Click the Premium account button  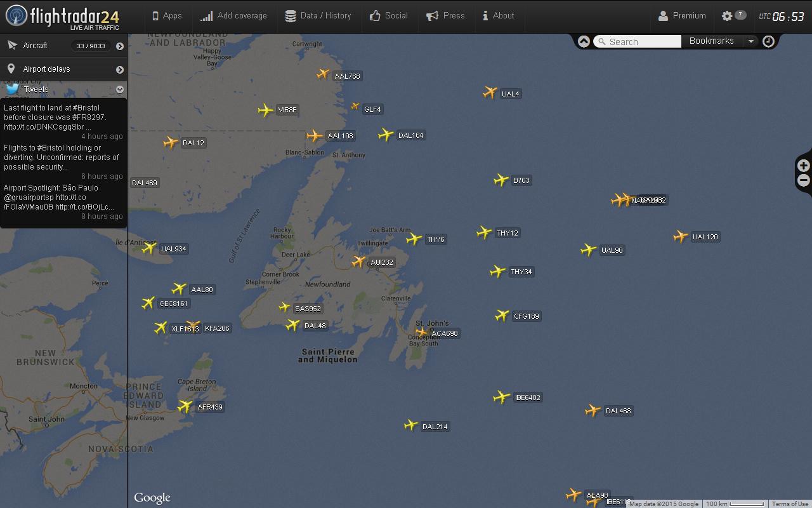(682, 16)
